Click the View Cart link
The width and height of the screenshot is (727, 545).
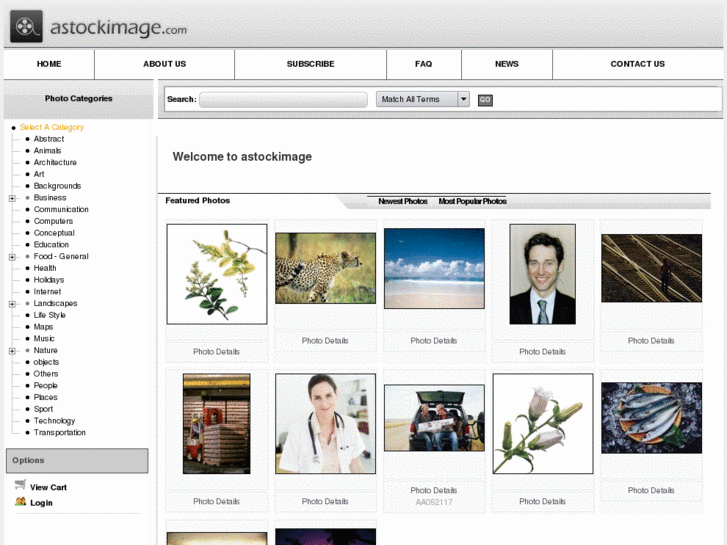(x=48, y=487)
